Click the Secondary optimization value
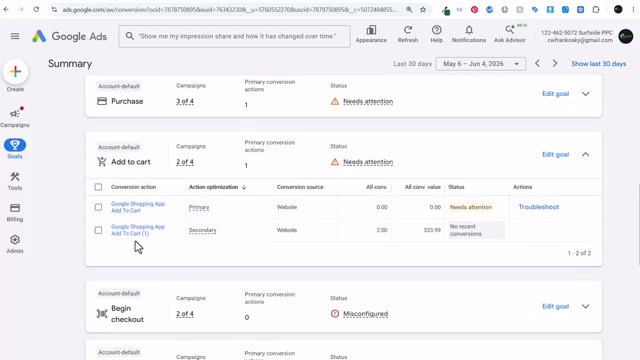640x360 pixels. tap(202, 230)
